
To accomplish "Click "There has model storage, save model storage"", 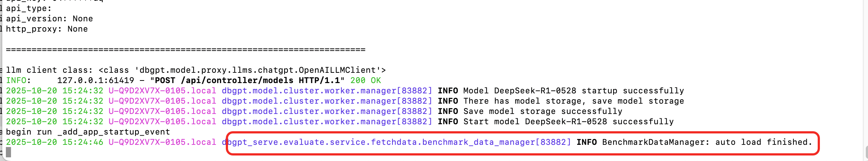I will pos(574,101).
